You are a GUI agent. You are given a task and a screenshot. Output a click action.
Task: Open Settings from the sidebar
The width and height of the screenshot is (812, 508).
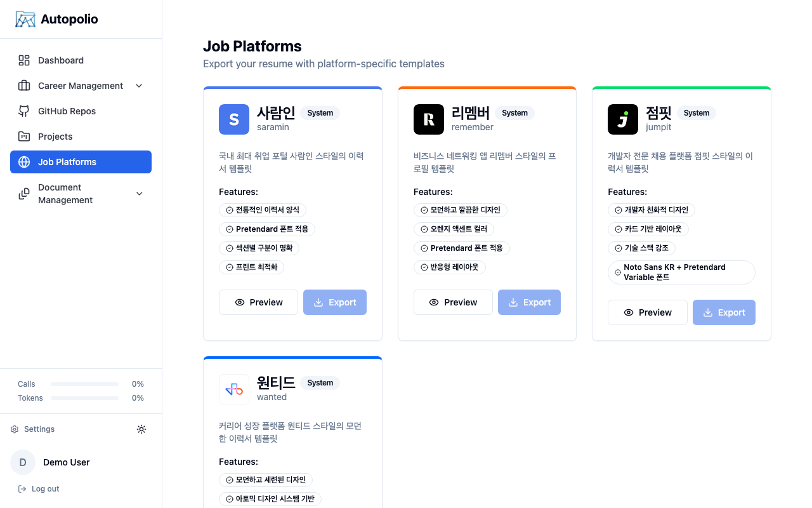[32, 429]
